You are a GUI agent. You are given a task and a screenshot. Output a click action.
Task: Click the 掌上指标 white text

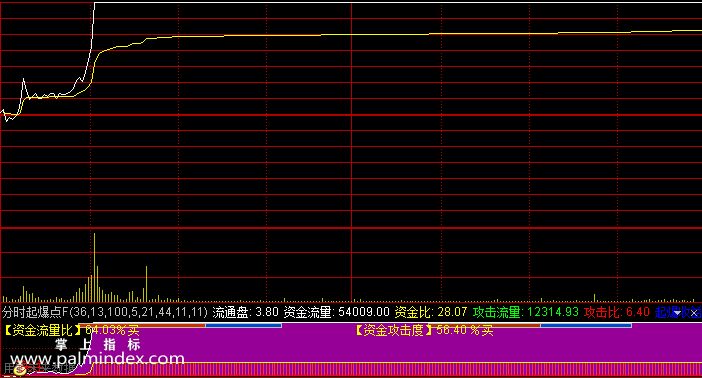pyautogui.click(x=98, y=344)
